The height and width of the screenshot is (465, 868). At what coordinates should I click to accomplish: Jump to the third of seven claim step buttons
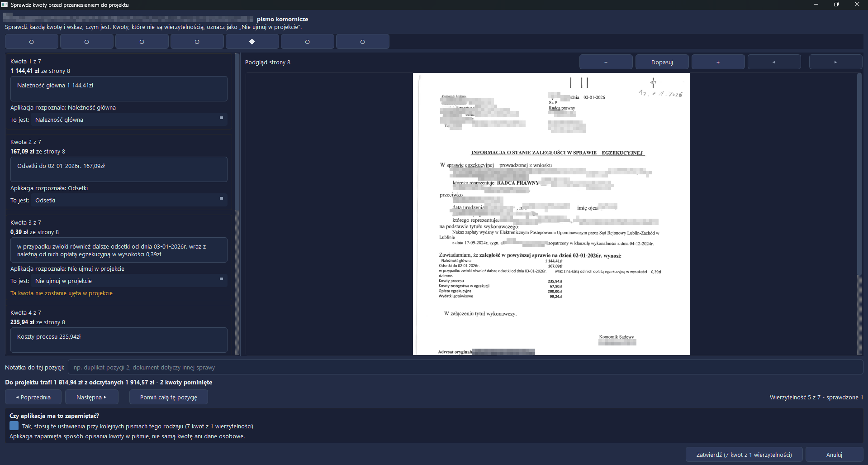pyautogui.click(x=142, y=42)
